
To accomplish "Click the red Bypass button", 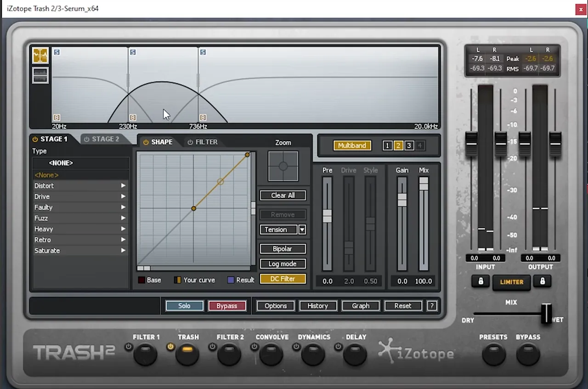I will [227, 306].
